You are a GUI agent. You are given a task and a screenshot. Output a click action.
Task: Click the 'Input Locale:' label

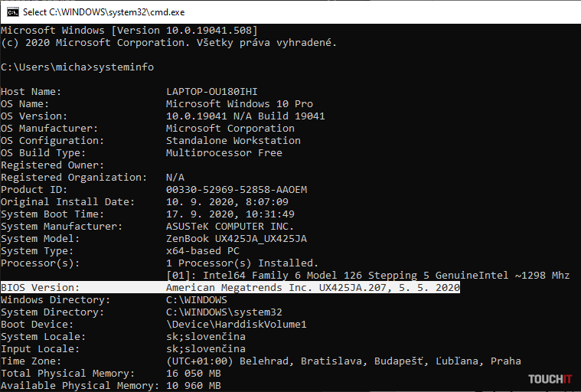coord(40,348)
